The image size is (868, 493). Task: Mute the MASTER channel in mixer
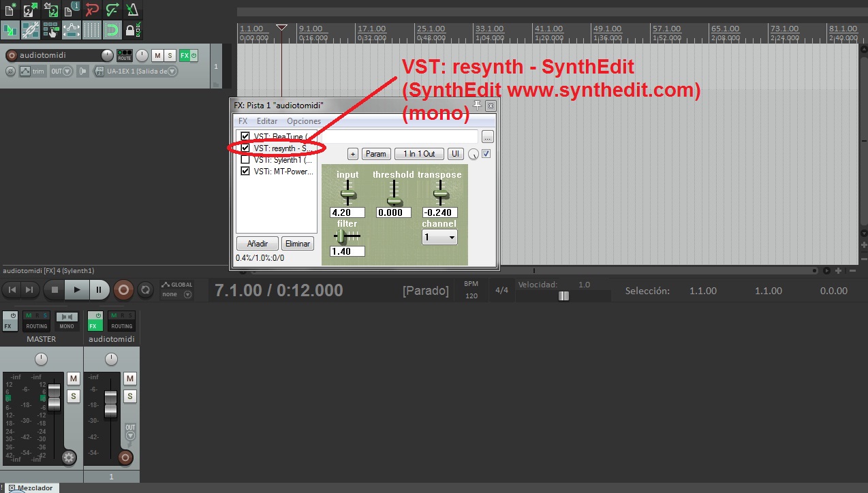click(x=73, y=378)
